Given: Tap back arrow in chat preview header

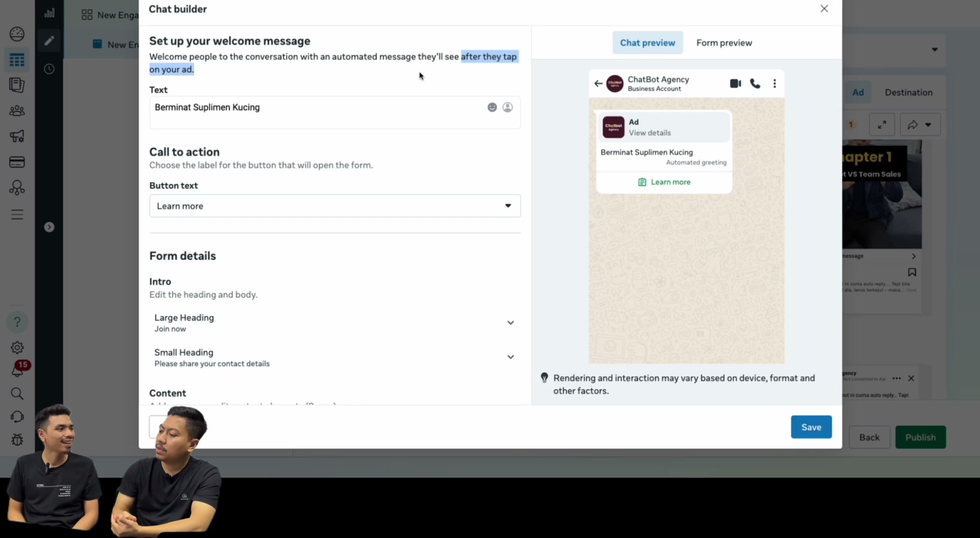Looking at the screenshot, I should tap(598, 83).
